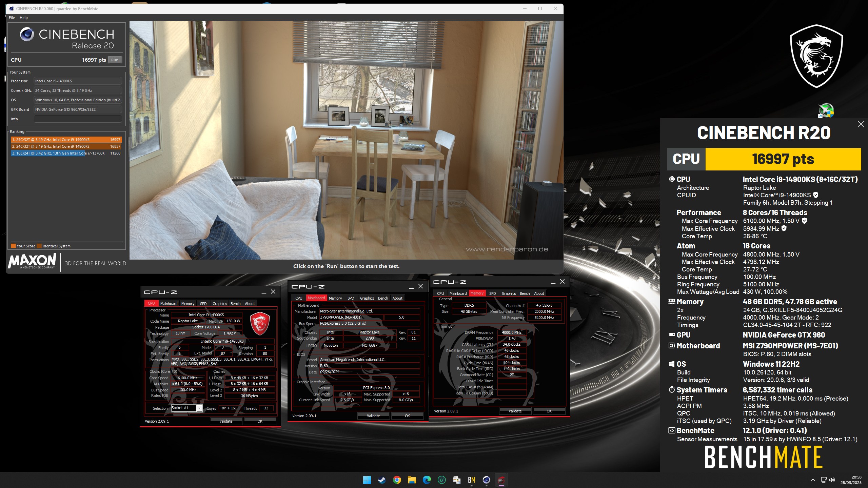The width and height of the screenshot is (868, 488).
Task: Click Validate in the CPU-tab CPU-Z window
Action: click(x=226, y=421)
